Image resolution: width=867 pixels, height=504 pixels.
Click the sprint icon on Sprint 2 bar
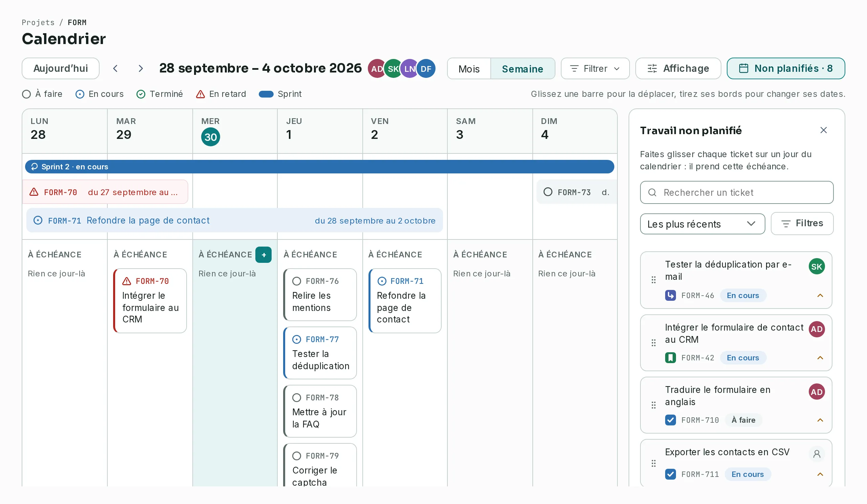point(34,167)
